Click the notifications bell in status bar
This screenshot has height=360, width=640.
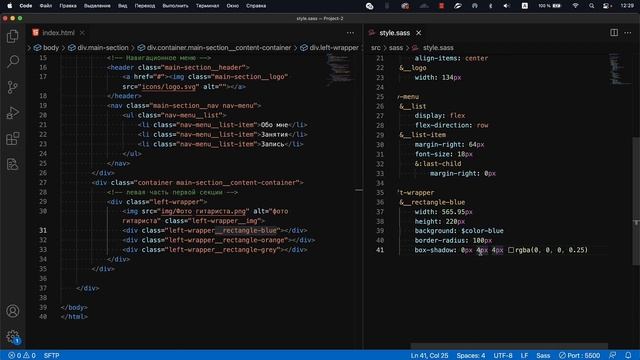(628, 356)
